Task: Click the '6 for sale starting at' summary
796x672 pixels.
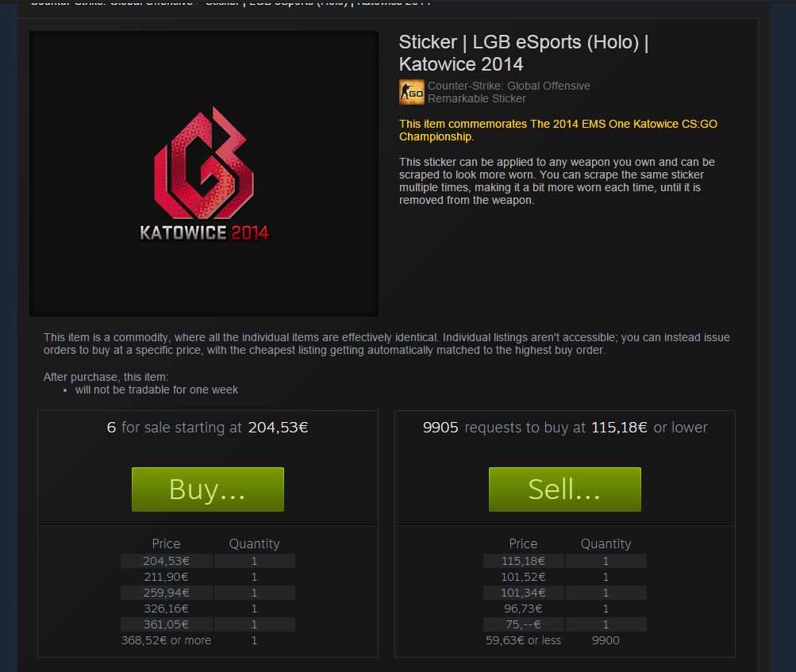Action: 208,428
